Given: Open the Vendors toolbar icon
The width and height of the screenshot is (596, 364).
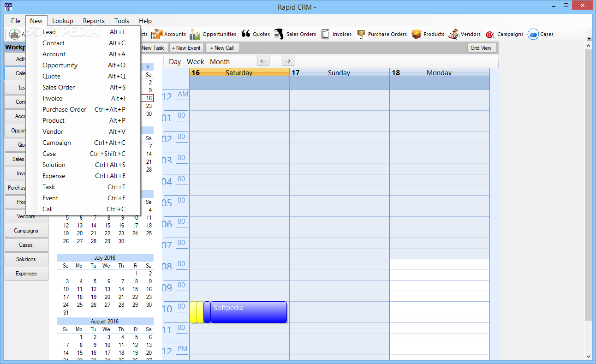Looking at the screenshot, I should 465,34.
